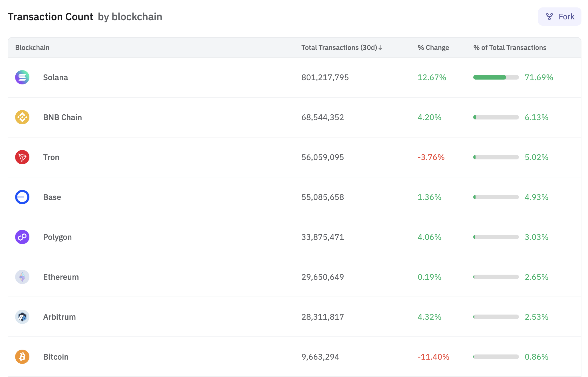Click Base's share progress bar
The height and width of the screenshot is (377, 588).
click(x=496, y=197)
